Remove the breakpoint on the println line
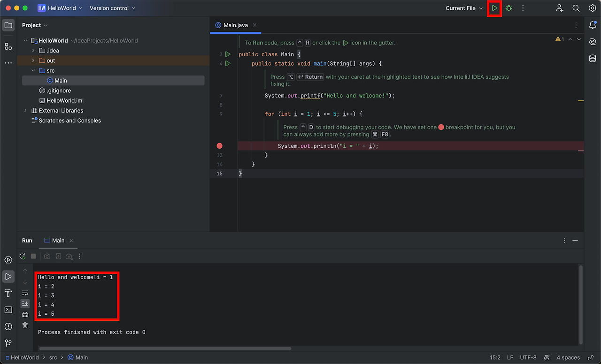Viewport: 601px width, 364px height. 219,146
